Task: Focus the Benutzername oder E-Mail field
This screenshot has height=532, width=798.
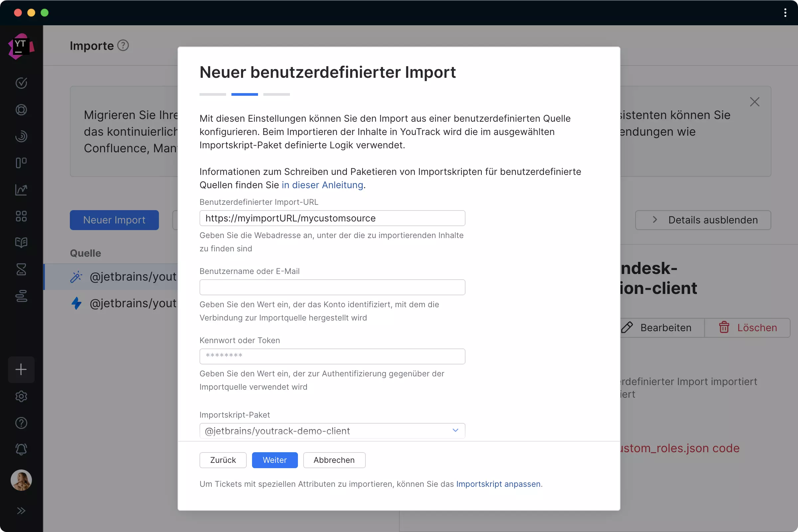Action: coord(332,287)
